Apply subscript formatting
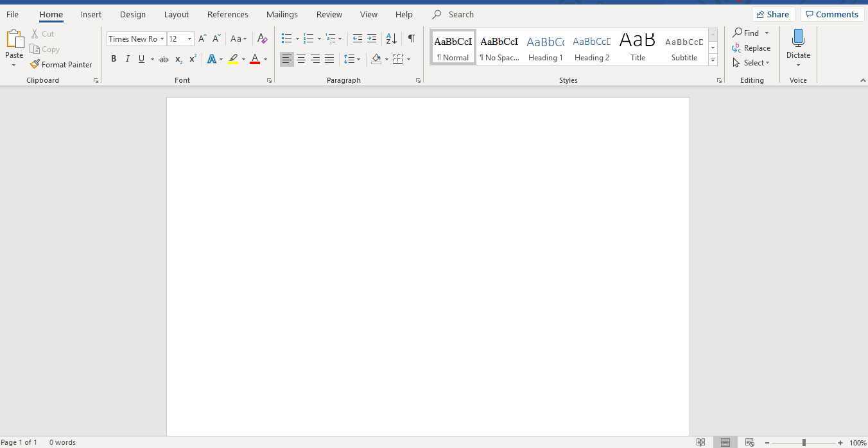 click(x=178, y=58)
